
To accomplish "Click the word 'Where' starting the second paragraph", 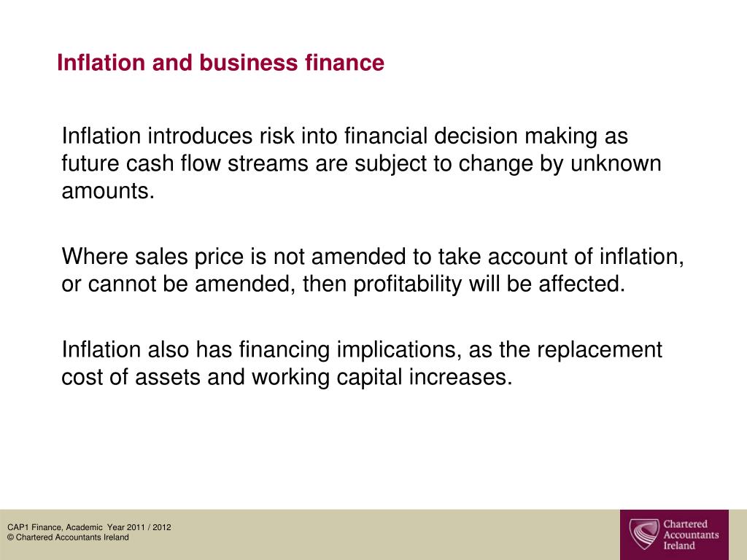I will (95, 257).
